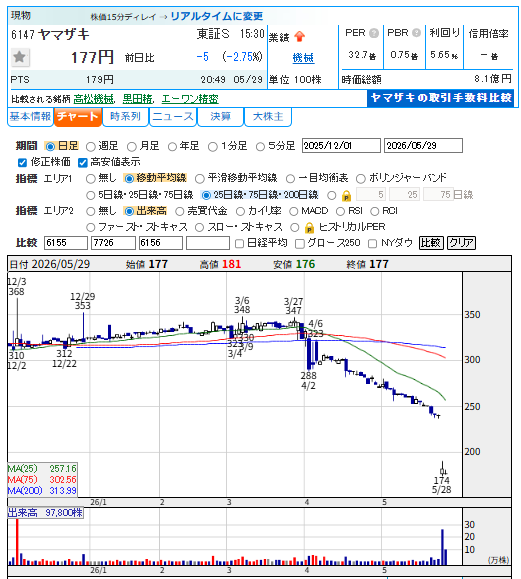The image size is (521, 579).
Task: Select the 出来高 indicator
Action: coord(129,211)
